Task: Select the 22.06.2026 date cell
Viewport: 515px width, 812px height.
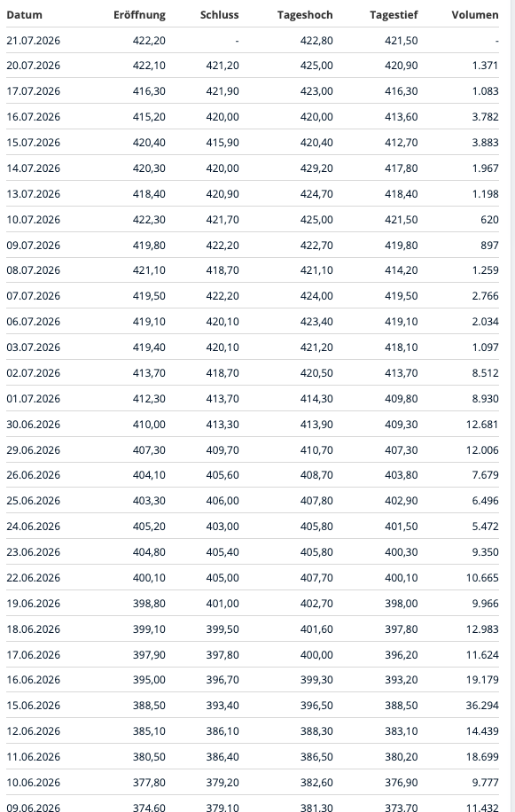Action: (x=33, y=577)
